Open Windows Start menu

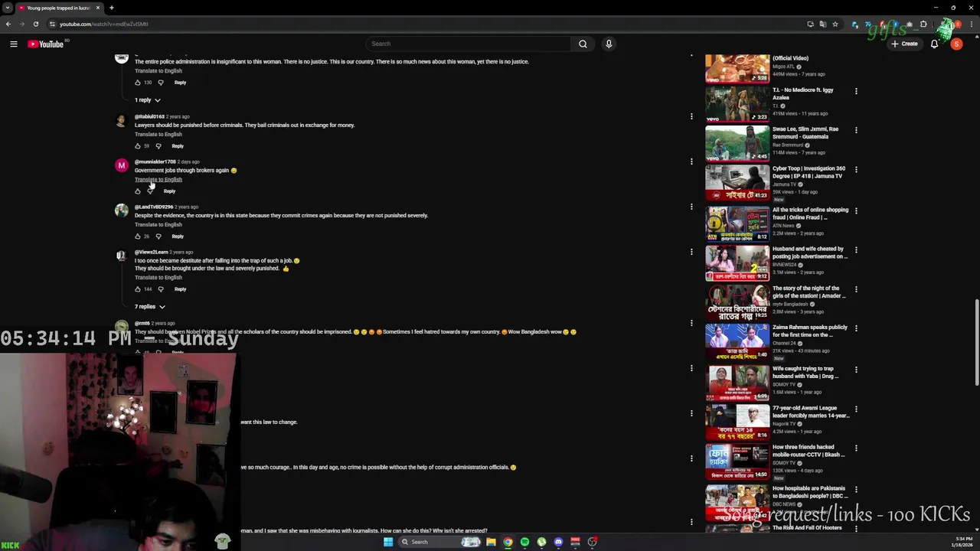pyautogui.click(x=388, y=542)
